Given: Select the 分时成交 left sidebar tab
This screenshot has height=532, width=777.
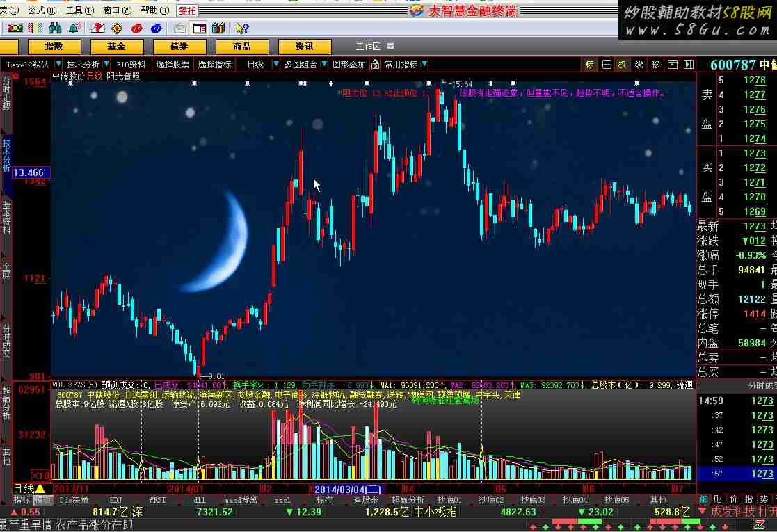Looking at the screenshot, I should pos(6,341).
